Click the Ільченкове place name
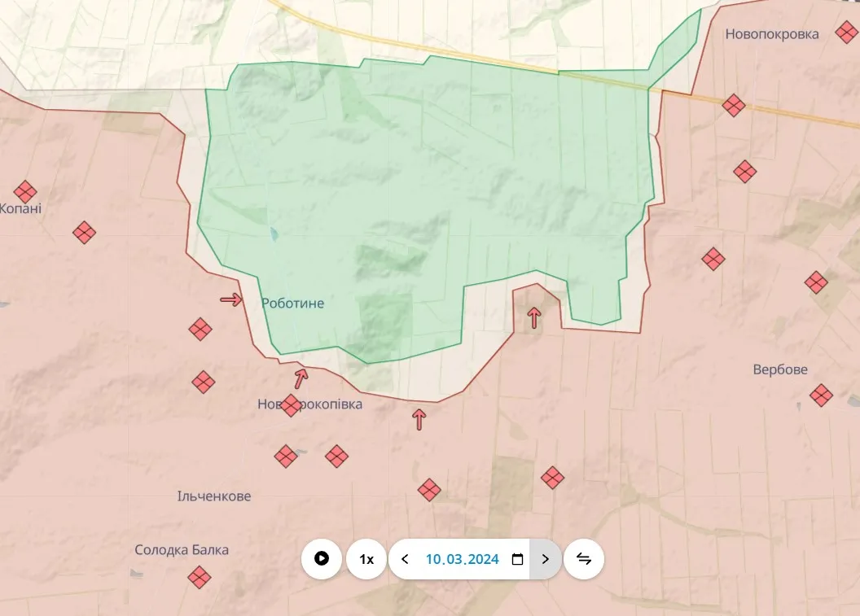The height and width of the screenshot is (616, 860). click(x=214, y=496)
